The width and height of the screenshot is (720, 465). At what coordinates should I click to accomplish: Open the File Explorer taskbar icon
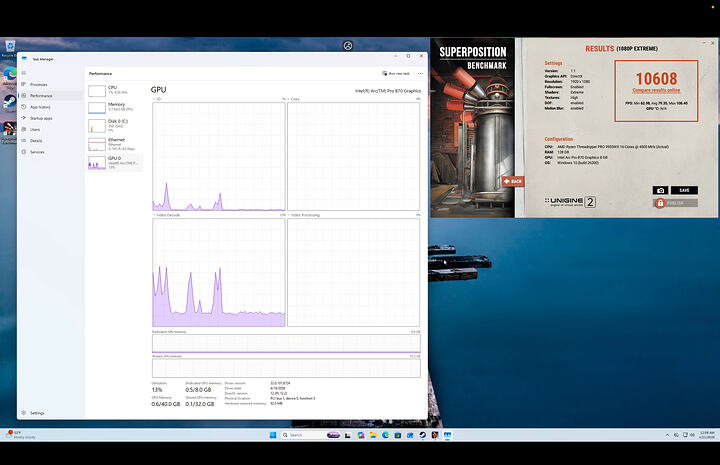(x=373, y=435)
